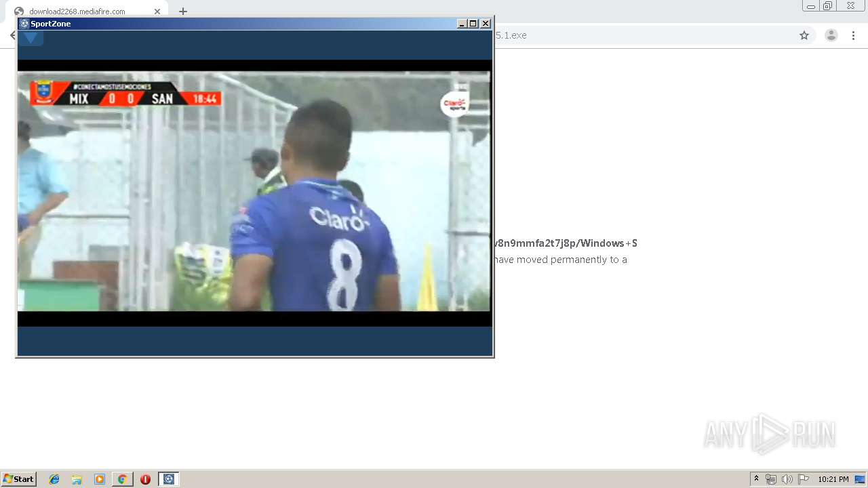
Task: Open the Chrome profile avatar menu
Action: [831, 35]
